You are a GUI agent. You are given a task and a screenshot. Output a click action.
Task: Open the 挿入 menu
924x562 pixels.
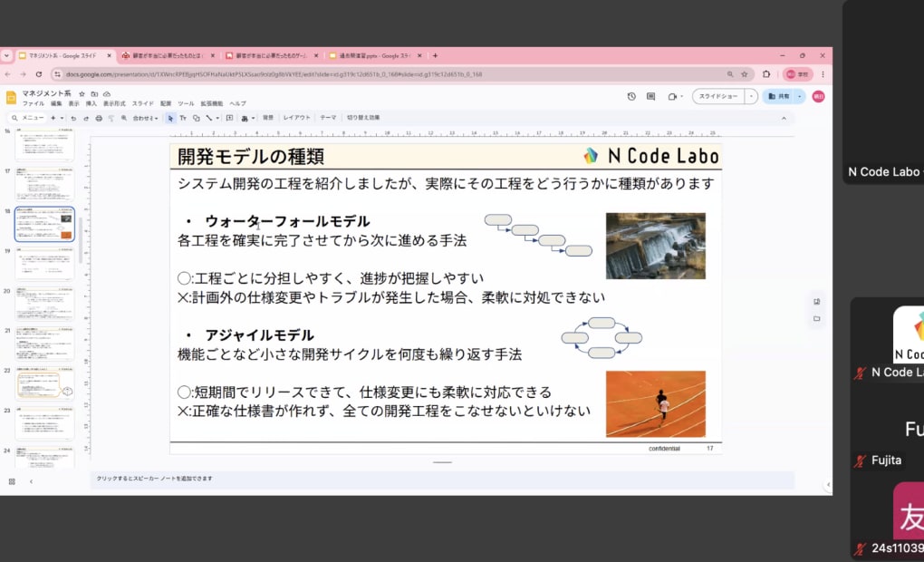(91, 103)
